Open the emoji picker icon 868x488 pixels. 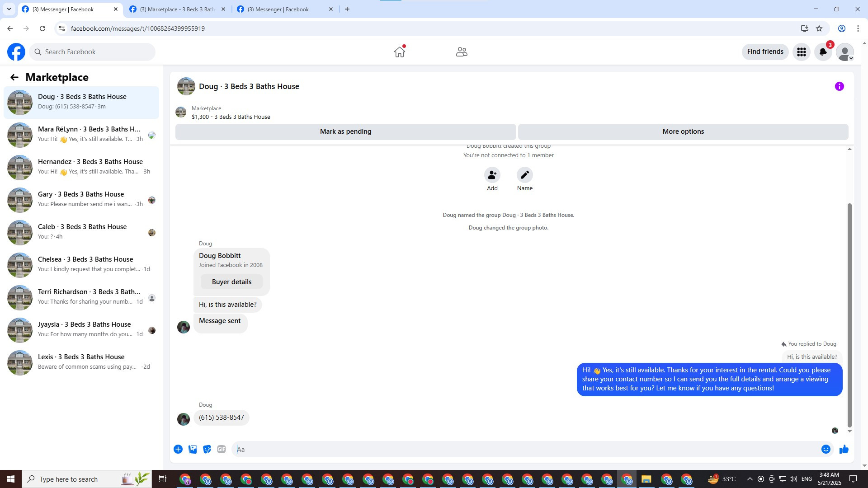pos(826,449)
